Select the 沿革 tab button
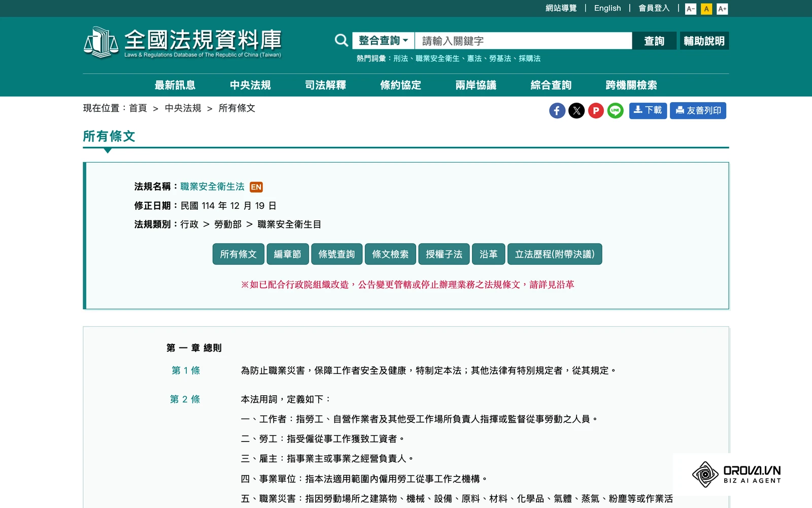 click(489, 254)
